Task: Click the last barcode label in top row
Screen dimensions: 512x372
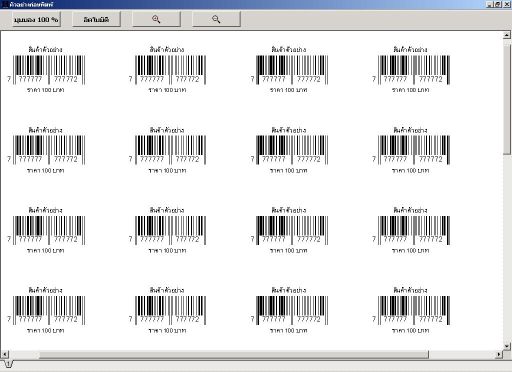Action: [x=411, y=70]
